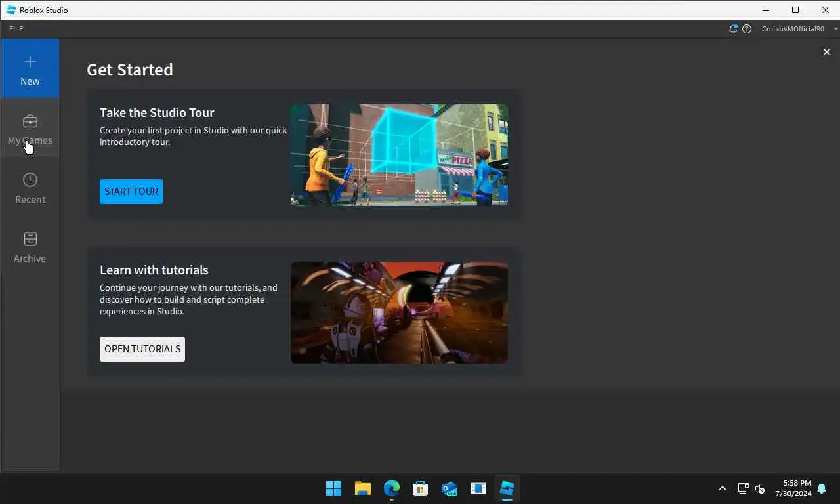Click the Roblox Studio title bar logo
The height and width of the screenshot is (504, 840).
(11, 10)
